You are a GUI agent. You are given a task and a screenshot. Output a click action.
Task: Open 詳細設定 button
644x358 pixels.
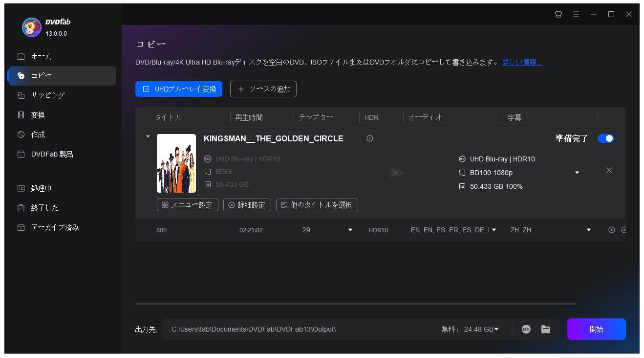point(247,205)
